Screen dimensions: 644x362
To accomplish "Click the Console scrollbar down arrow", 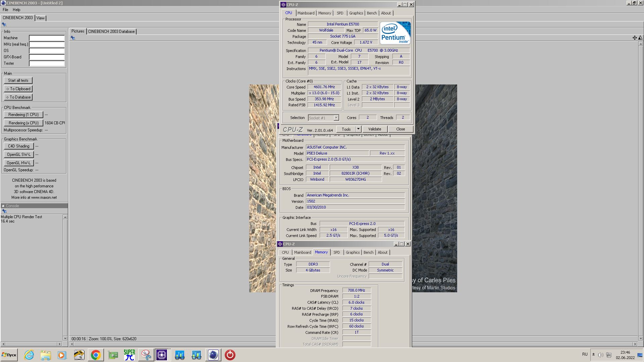I will (x=65, y=339).
